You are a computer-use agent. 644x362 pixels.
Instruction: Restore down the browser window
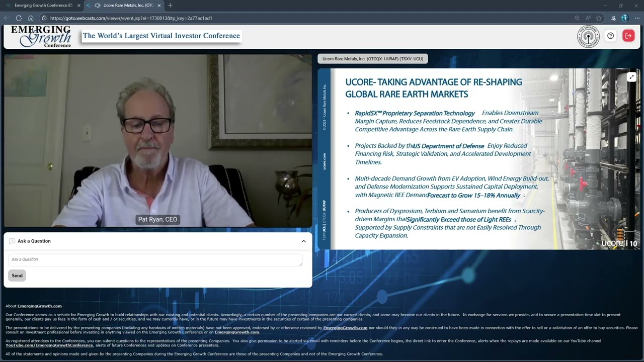click(x=620, y=6)
